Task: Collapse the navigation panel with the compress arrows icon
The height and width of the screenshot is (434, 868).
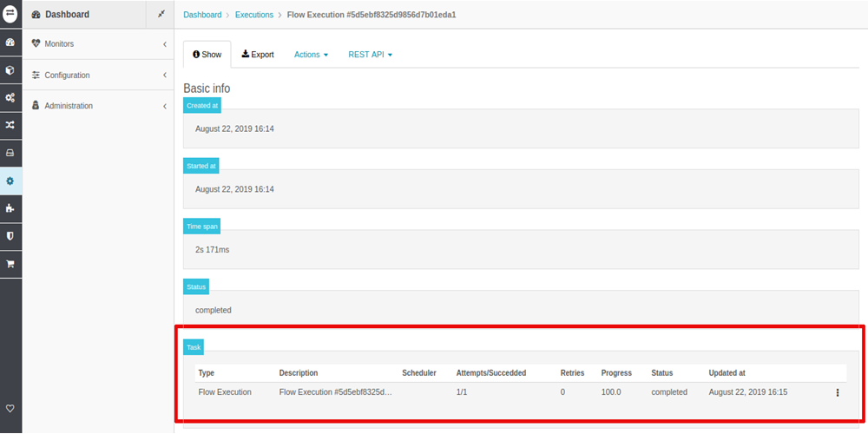Action: pyautogui.click(x=161, y=14)
